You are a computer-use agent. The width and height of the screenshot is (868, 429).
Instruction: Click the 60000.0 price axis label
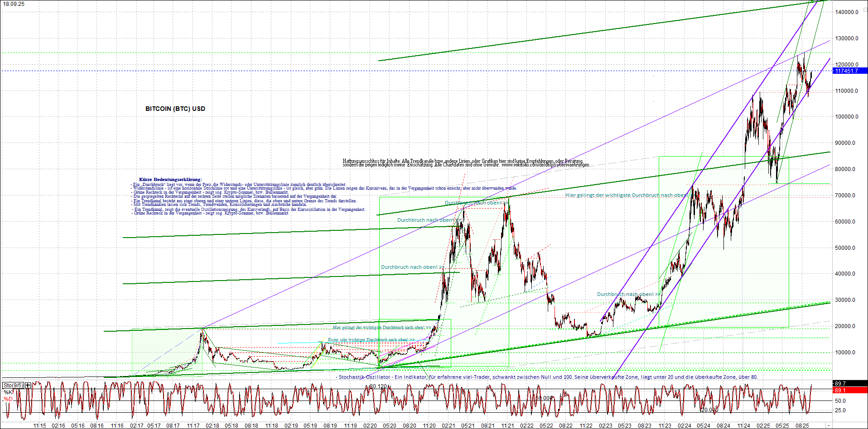click(x=845, y=222)
